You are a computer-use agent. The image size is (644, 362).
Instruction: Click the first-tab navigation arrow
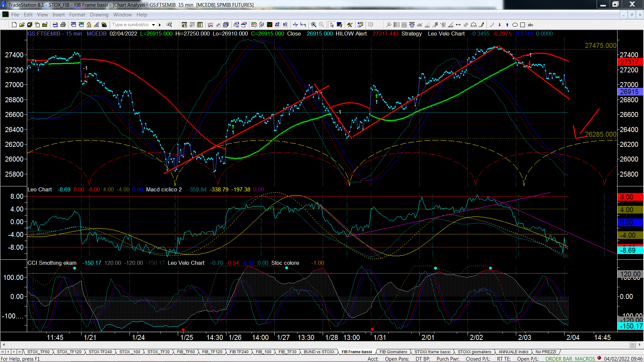pos(3,352)
